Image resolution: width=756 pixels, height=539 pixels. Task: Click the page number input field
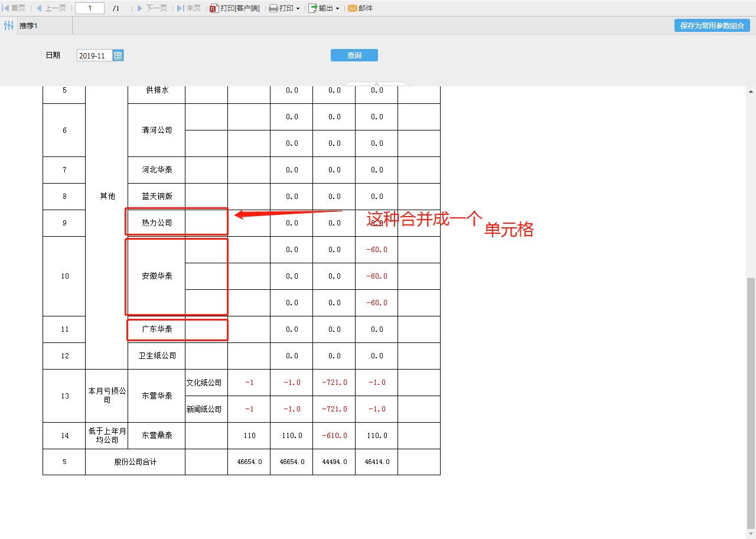pyautogui.click(x=90, y=8)
